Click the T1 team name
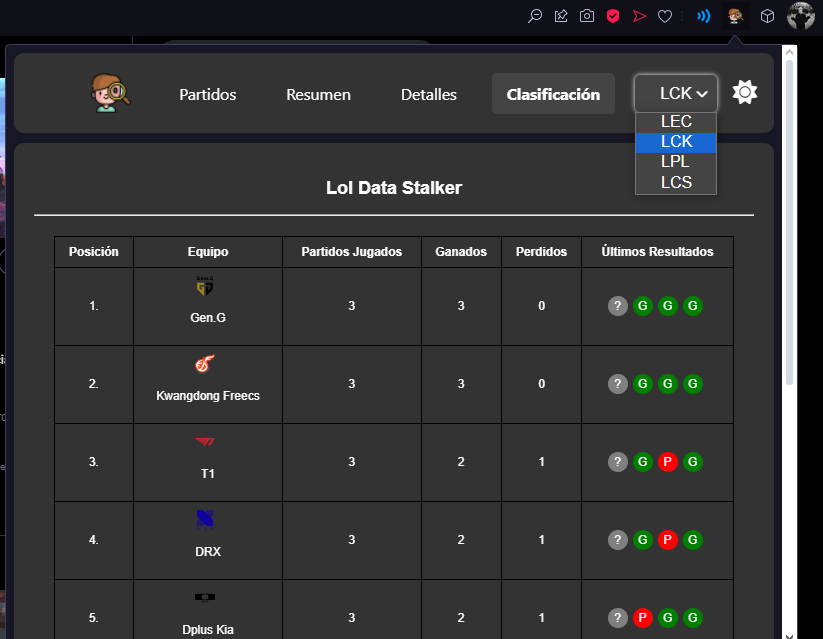The image size is (823, 639). pos(208,474)
